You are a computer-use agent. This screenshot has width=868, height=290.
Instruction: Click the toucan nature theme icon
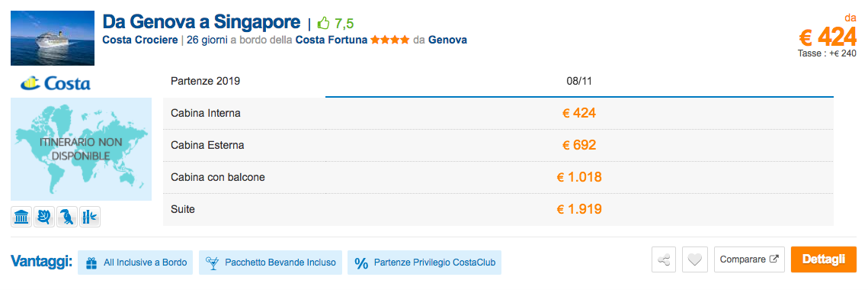click(x=67, y=217)
